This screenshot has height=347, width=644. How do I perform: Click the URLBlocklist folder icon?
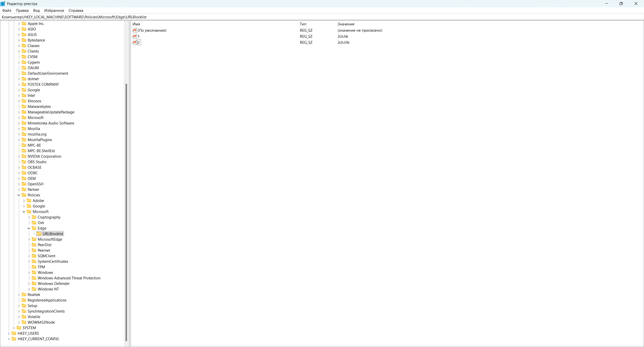pos(39,234)
